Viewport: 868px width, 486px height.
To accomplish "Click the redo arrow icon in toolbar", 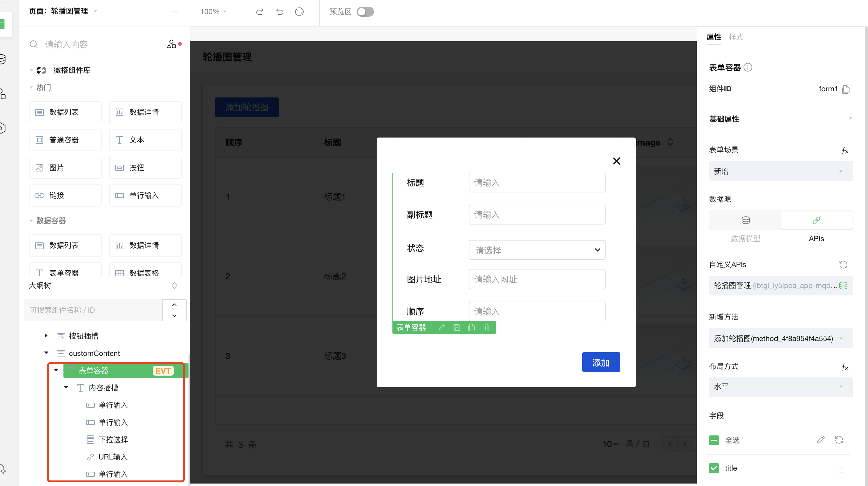I will point(259,12).
